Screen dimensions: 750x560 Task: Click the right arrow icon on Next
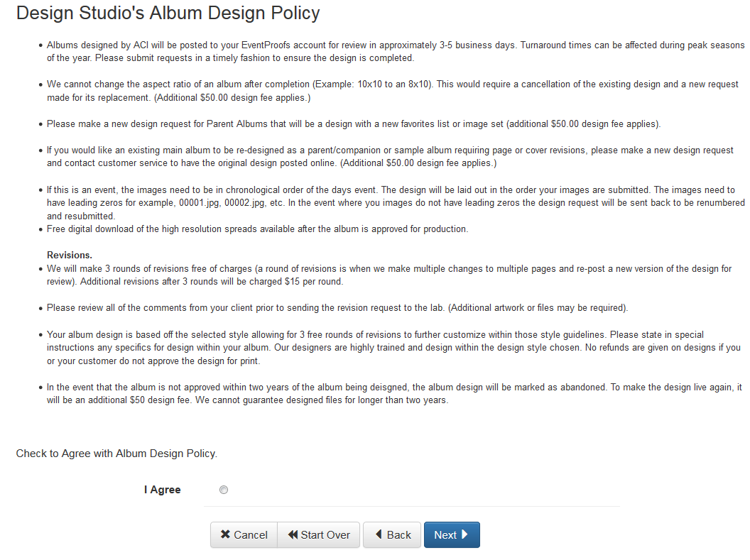tap(464, 534)
